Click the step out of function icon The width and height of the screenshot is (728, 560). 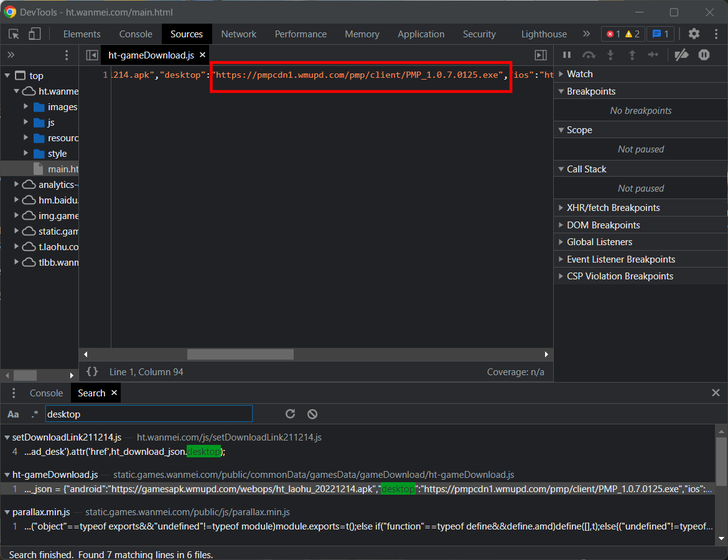[x=632, y=55]
